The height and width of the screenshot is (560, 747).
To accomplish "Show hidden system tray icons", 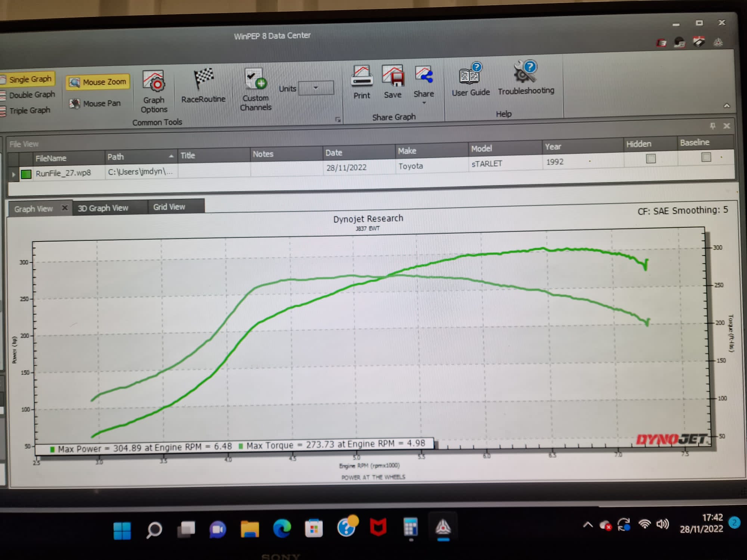I will [588, 525].
